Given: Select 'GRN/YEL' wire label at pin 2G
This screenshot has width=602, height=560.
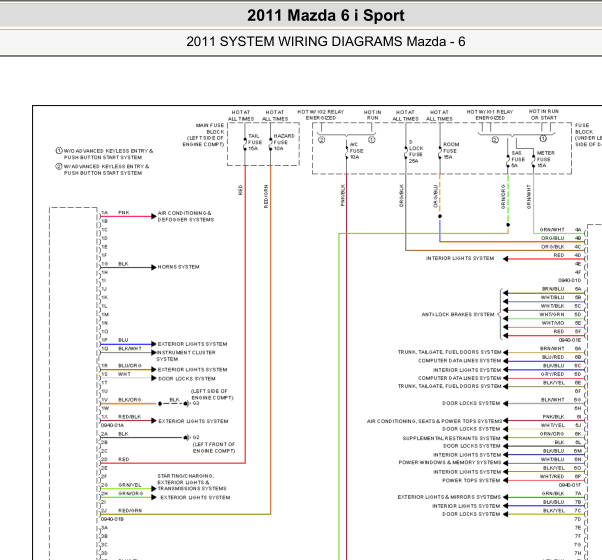Looking at the screenshot, I should (130, 485).
